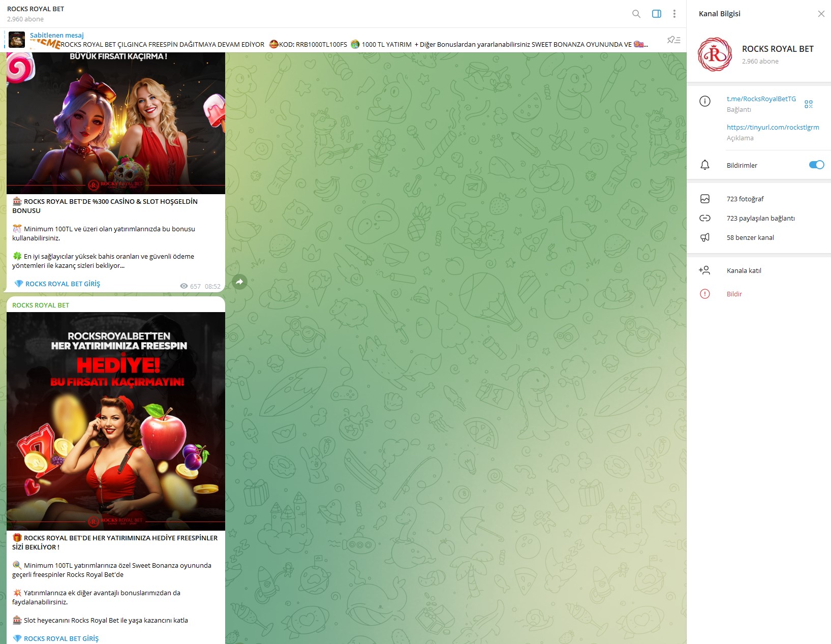Click the pinned message thumbnail image
The height and width of the screenshot is (644, 831).
17,40
